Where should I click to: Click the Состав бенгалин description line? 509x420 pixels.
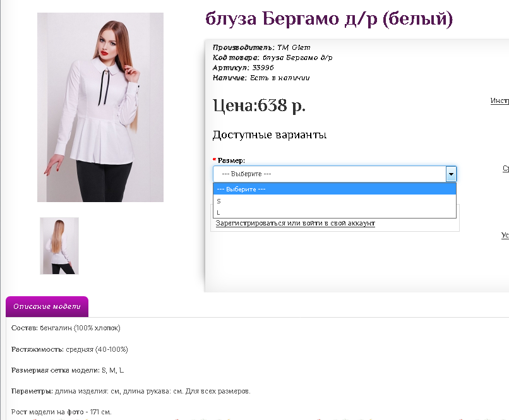click(66, 328)
